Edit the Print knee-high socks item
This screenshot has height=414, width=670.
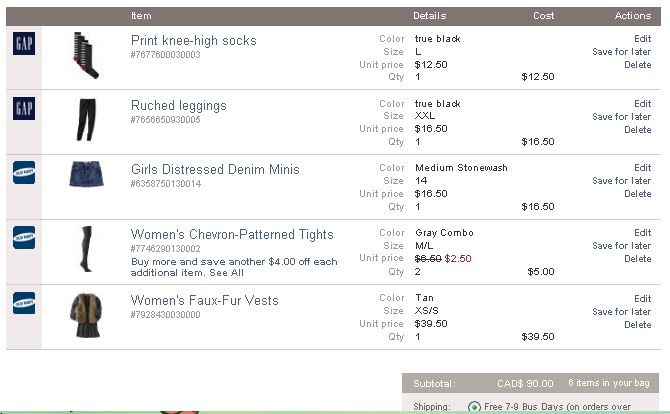[x=642, y=39]
